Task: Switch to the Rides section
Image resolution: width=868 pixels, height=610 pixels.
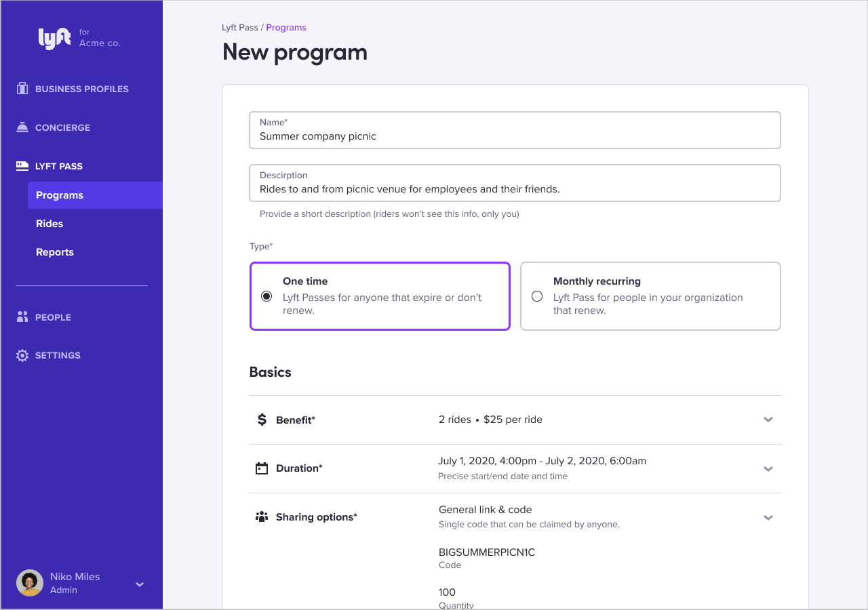Action: [50, 223]
